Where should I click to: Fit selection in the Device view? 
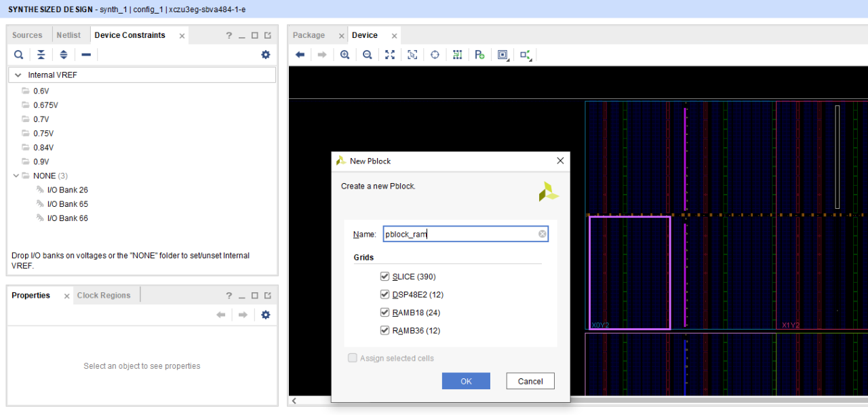412,55
